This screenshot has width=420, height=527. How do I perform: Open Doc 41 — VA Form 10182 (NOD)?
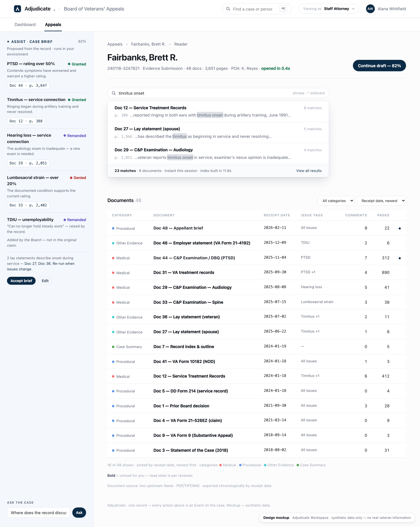point(184,361)
